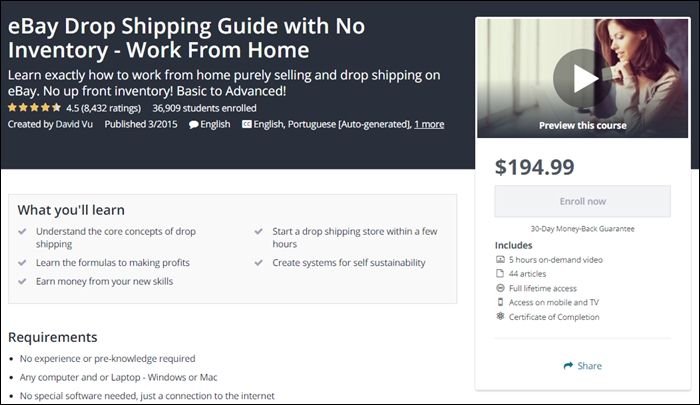Click the English language speech bubble icon
This screenshot has width=700, height=405.
pos(193,124)
